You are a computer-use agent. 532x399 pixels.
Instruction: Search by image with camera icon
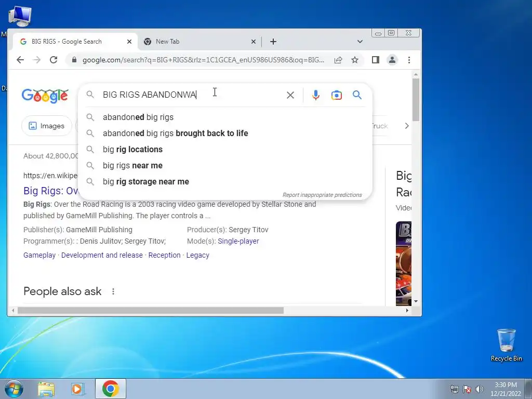337,95
